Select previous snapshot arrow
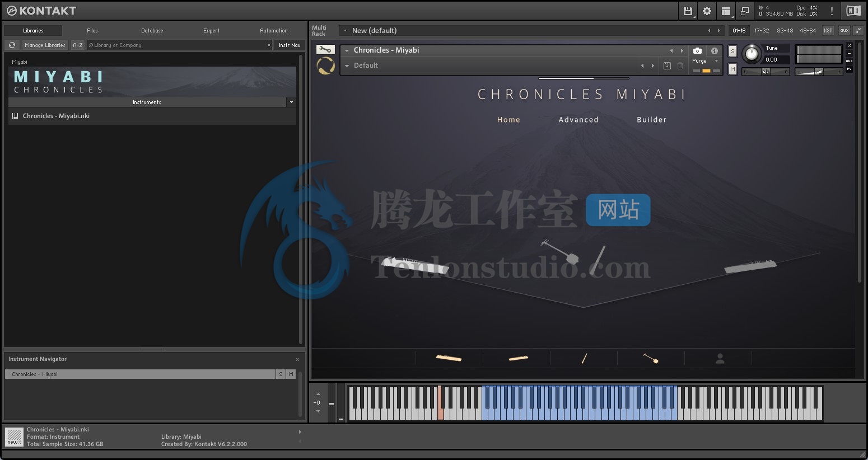868x460 pixels. coord(642,65)
